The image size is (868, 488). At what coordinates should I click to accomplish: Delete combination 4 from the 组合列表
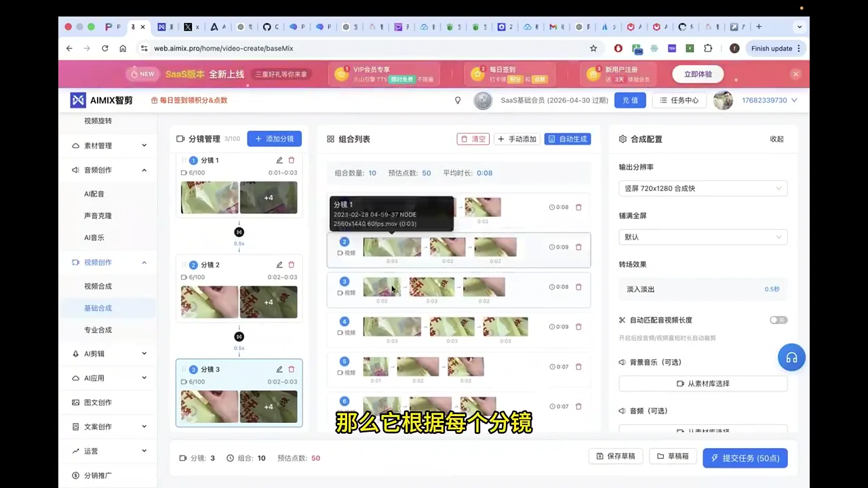click(578, 327)
